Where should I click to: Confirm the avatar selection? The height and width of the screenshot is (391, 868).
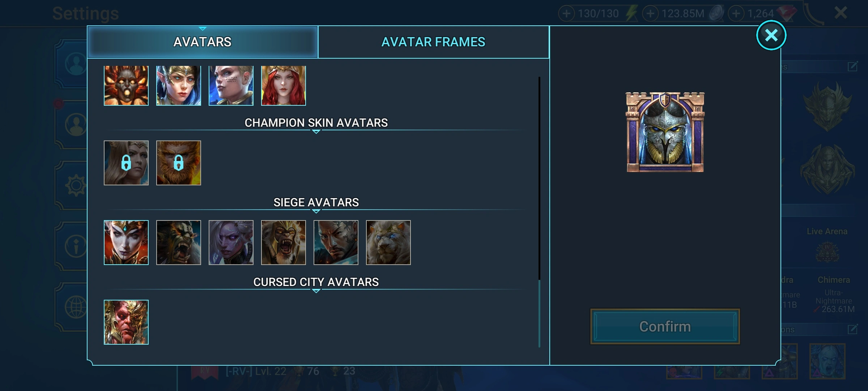(665, 327)
